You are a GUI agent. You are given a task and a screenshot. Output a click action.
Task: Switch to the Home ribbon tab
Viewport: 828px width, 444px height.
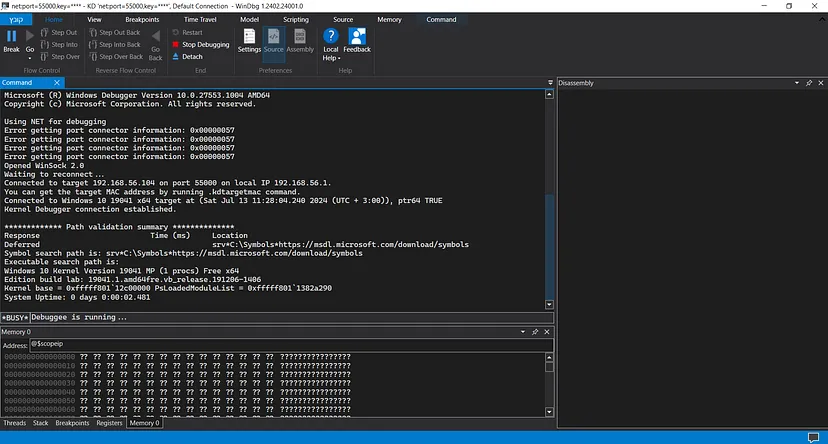tap(53, 20)
